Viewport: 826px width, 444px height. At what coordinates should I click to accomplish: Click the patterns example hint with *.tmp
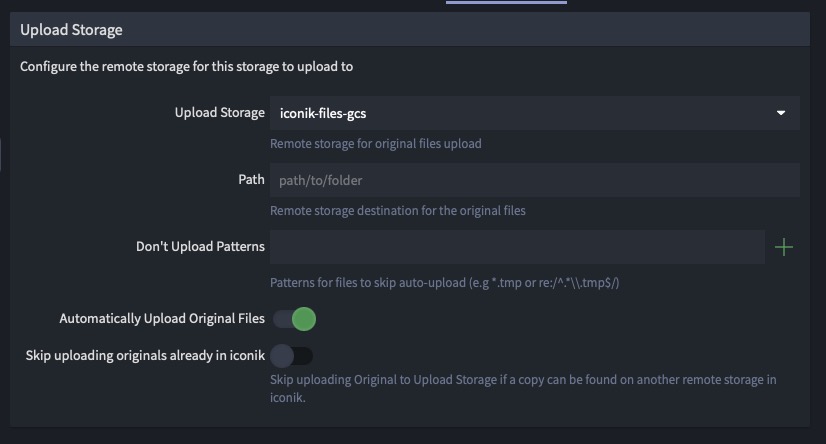445,283
